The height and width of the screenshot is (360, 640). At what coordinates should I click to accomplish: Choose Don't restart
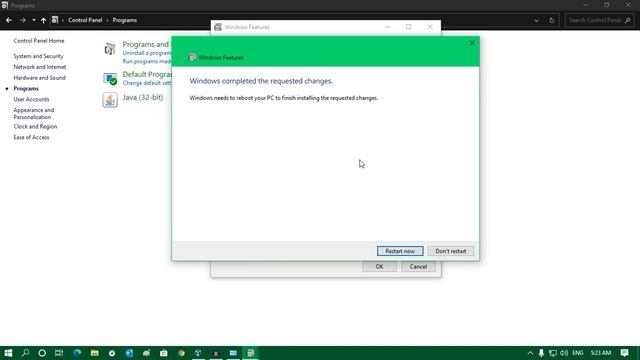click(451, 251)
